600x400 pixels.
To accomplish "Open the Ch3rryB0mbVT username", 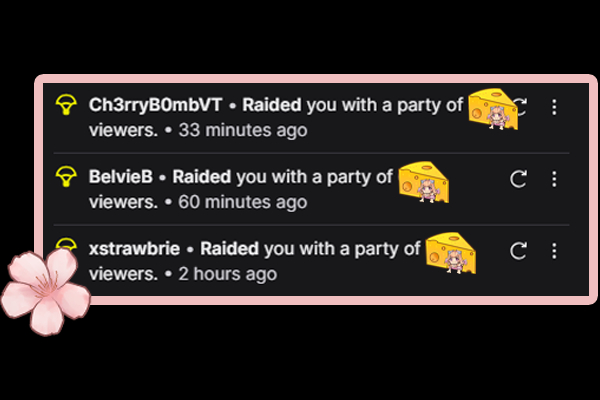I will coord(155,105).
